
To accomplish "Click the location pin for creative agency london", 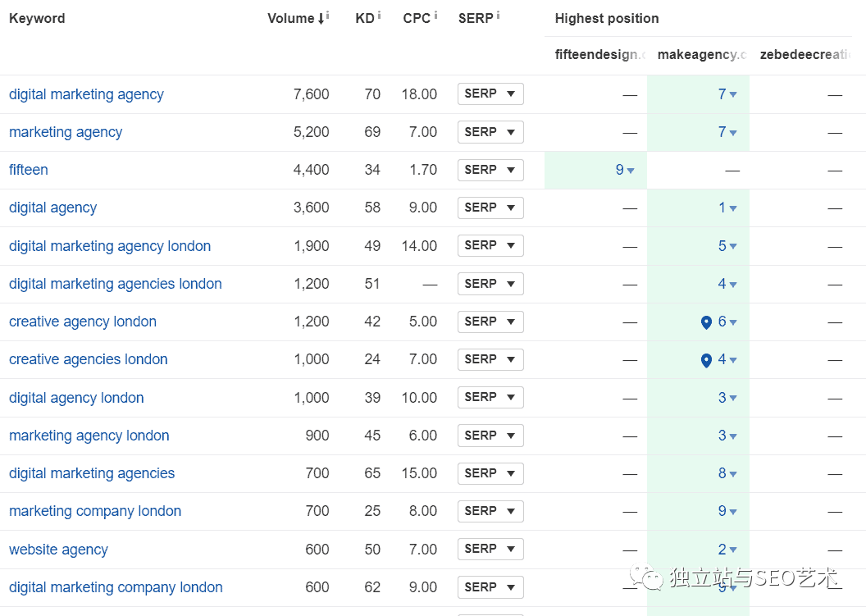I will click(x=706, y=322).
